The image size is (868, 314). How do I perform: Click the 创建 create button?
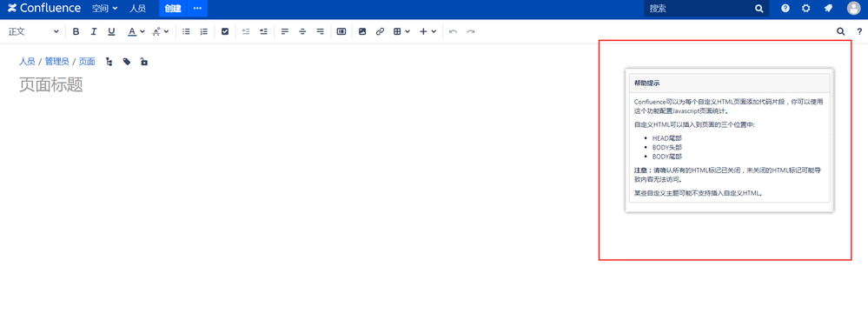[173, 9]
